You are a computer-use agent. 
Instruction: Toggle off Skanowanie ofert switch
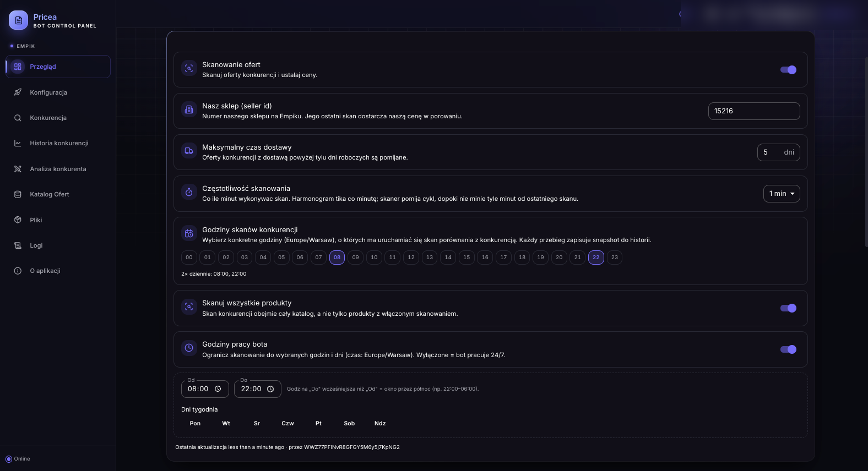tap(789, 70)
